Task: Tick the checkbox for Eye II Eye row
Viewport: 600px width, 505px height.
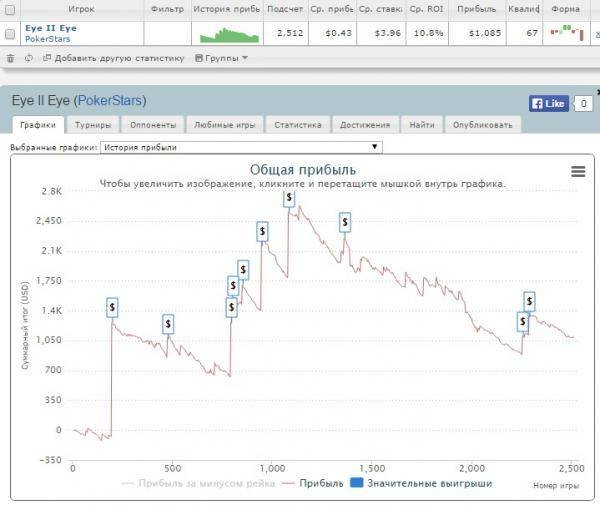Action: click(10, 34)
